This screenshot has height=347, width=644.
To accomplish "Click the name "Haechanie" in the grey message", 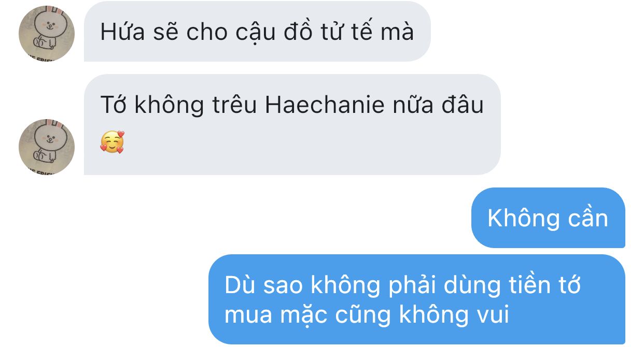I will click(325, 105).
